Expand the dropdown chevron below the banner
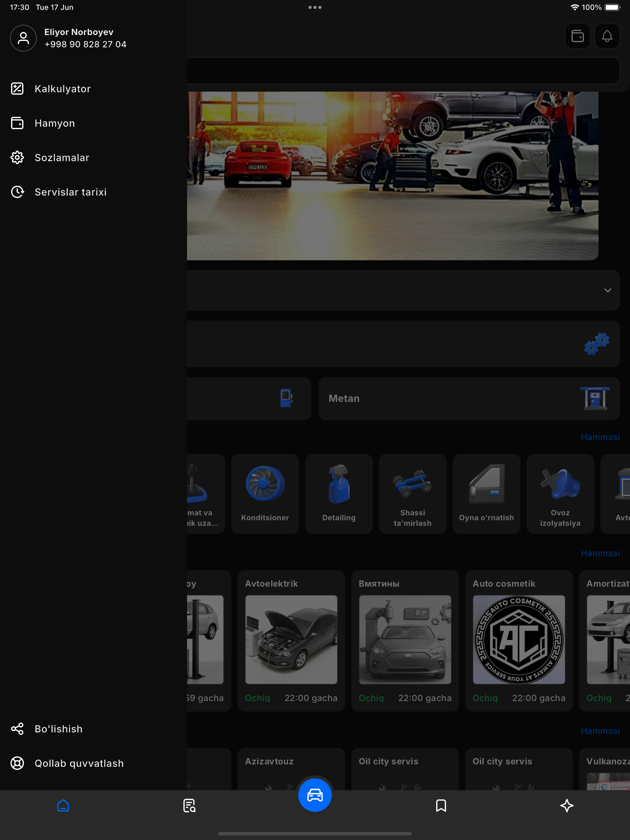The image size is (630, 840). click(608, 291)
